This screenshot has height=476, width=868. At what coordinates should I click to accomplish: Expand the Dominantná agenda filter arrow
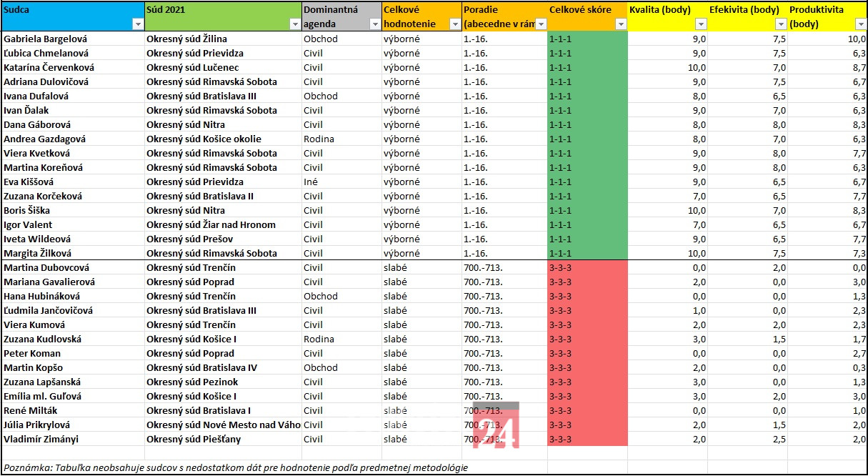374,24
